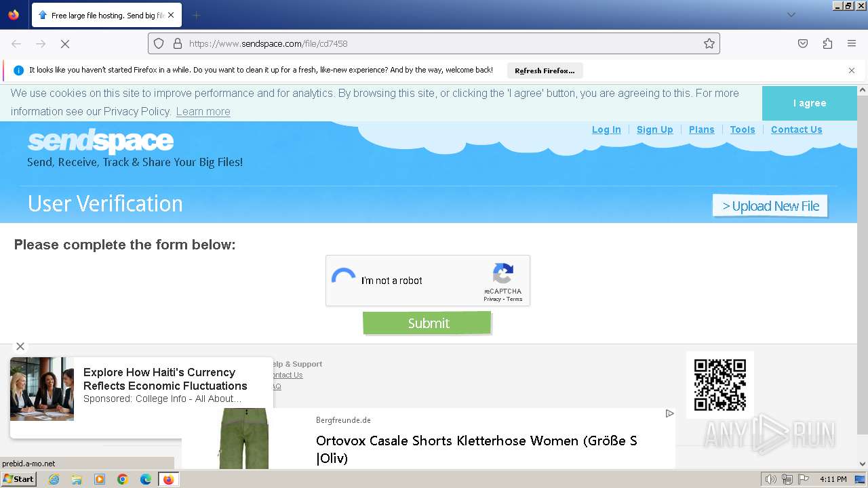Screen dimensions: 868x488
Task: Open Explore How Haiti's Currency ad headline
Action: click(x=165, y=379)
